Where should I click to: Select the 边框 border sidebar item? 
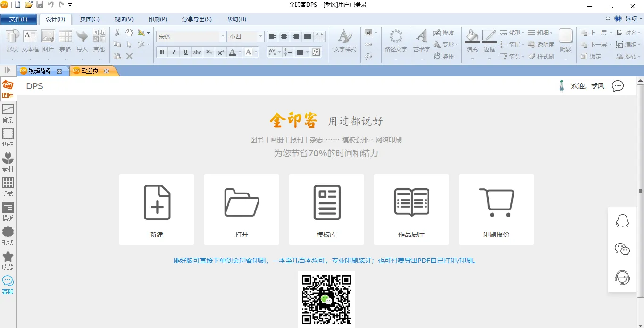click(8, 138)
